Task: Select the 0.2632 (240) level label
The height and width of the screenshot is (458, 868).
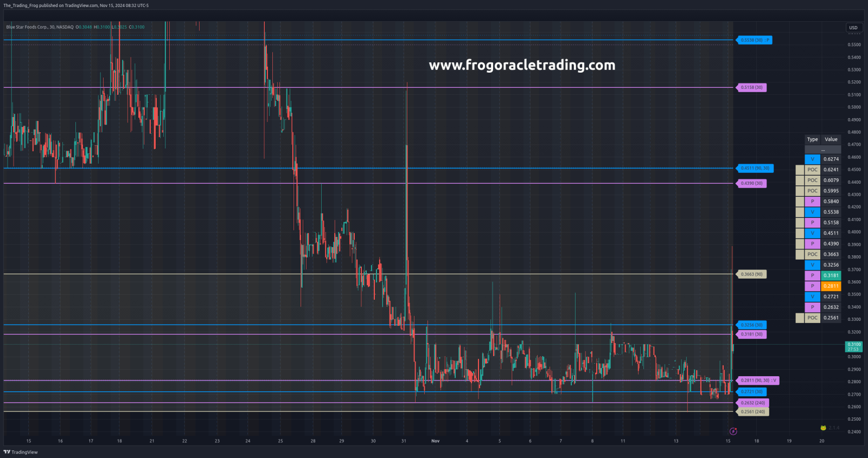Action: [x=753, y=403]
